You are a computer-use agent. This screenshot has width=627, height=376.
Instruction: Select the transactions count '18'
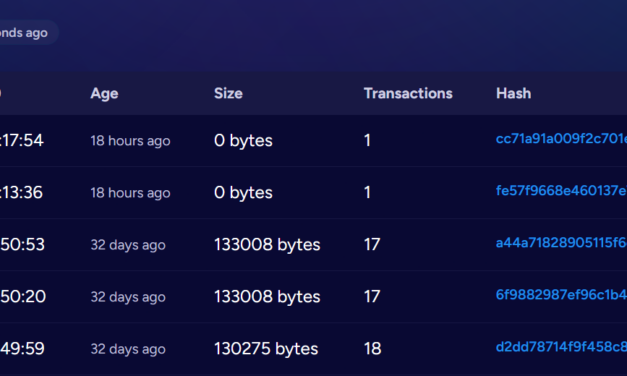(372, 349)
